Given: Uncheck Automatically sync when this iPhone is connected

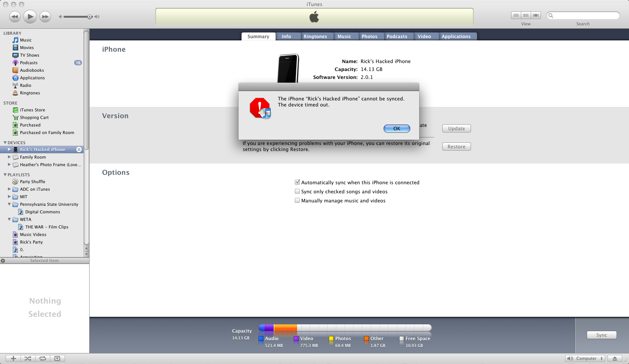Looking at the screenshot, I should click(x=297, y=182).
